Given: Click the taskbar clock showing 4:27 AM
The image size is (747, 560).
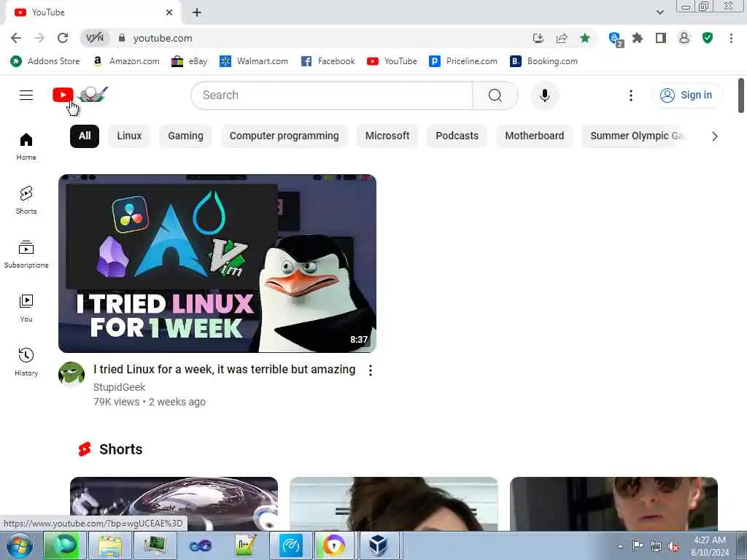Looking at the screenshot, I should click(709, 546).
